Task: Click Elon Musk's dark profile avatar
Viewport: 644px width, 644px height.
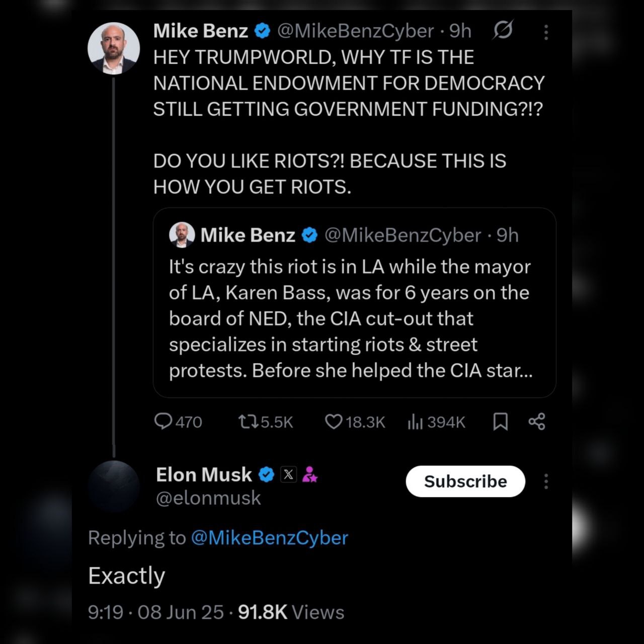Action: tap(114, 486)
